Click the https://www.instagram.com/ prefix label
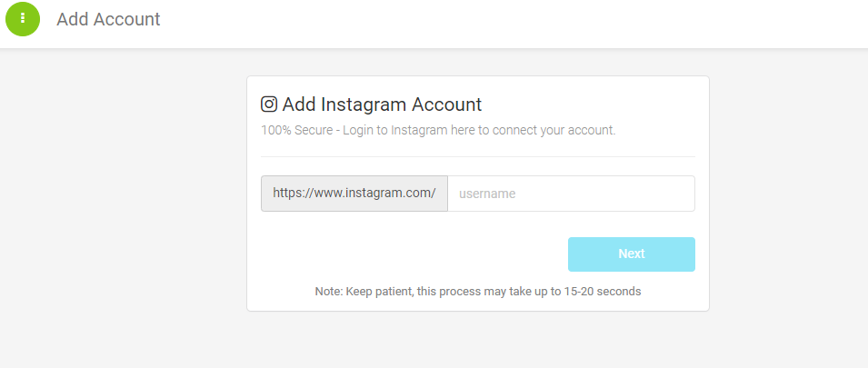 (x=354, y=194)
